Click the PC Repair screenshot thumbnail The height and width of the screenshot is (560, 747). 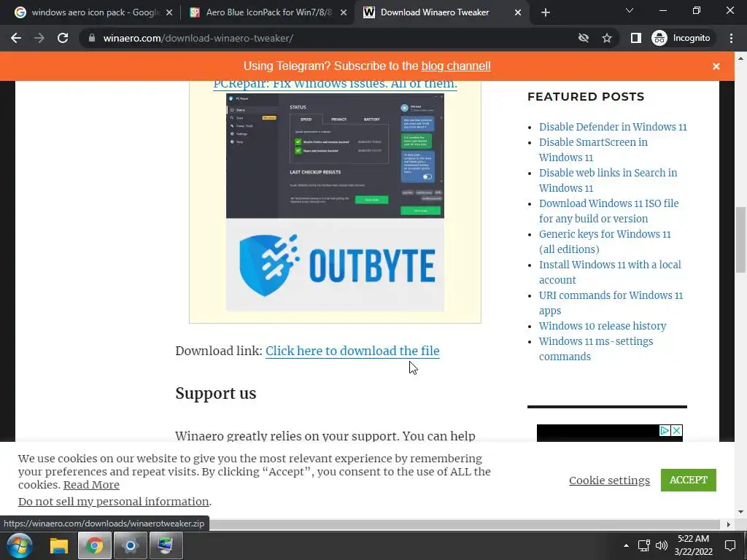click(335, 156)
